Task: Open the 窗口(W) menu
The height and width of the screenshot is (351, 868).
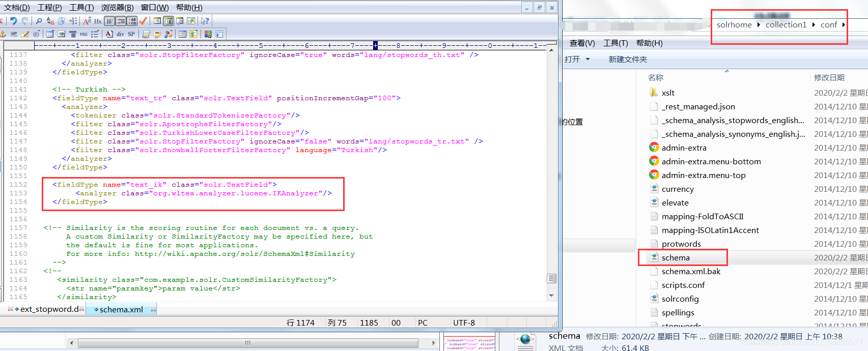Action: [155, 8]
